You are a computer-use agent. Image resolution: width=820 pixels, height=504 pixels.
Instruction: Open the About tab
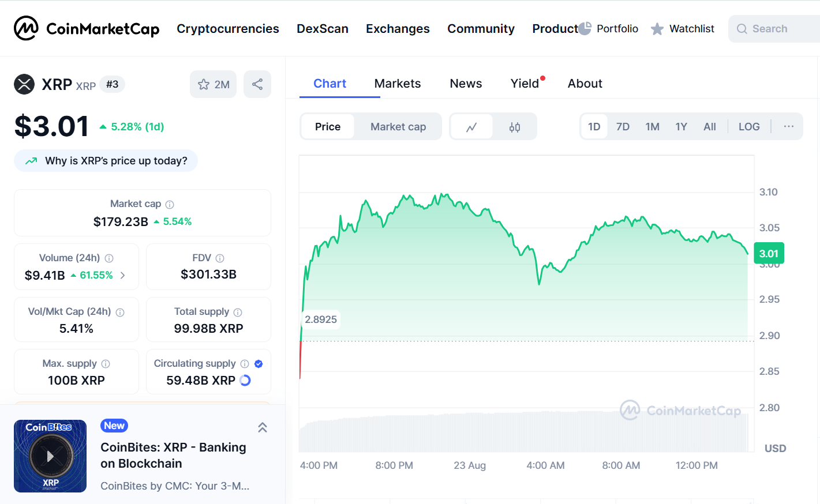coord(585,84)
